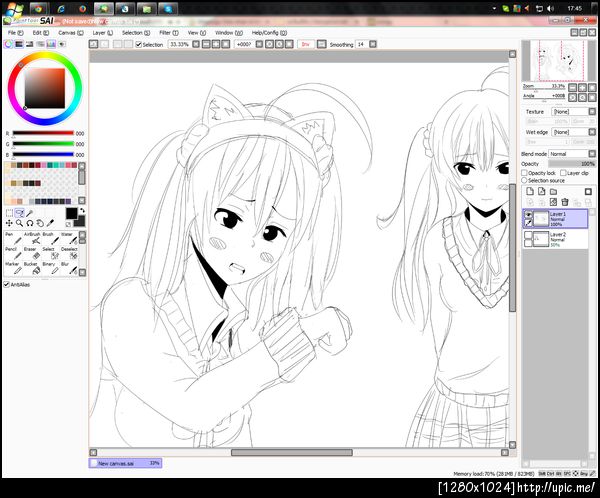Create a new normal layer
The height and width of the screenshot is (498, 600).
point(530,191)
